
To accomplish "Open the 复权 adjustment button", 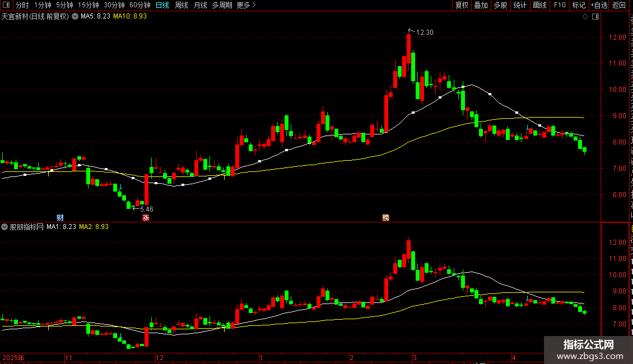I will coord(462,5).
